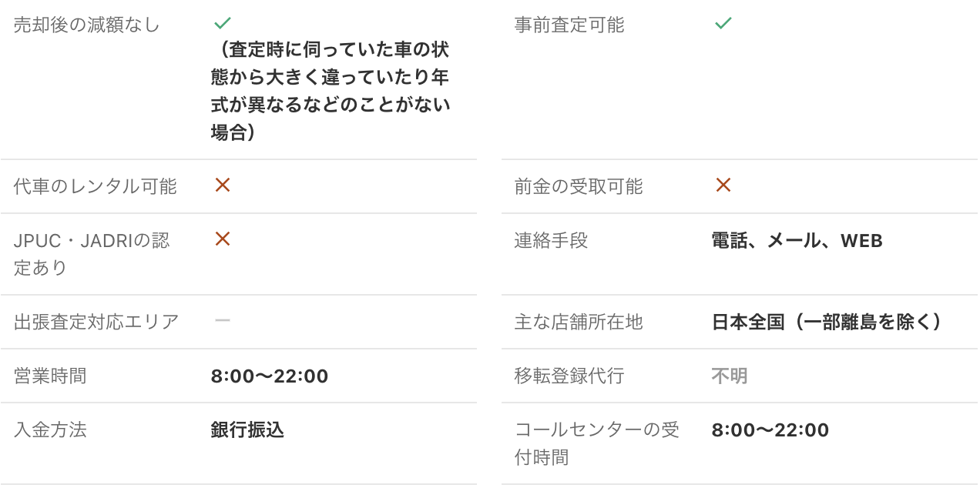980x488 pixels.
Task: Click 日本全国（一部離島を除く） location text
Action: click(827, 322)
